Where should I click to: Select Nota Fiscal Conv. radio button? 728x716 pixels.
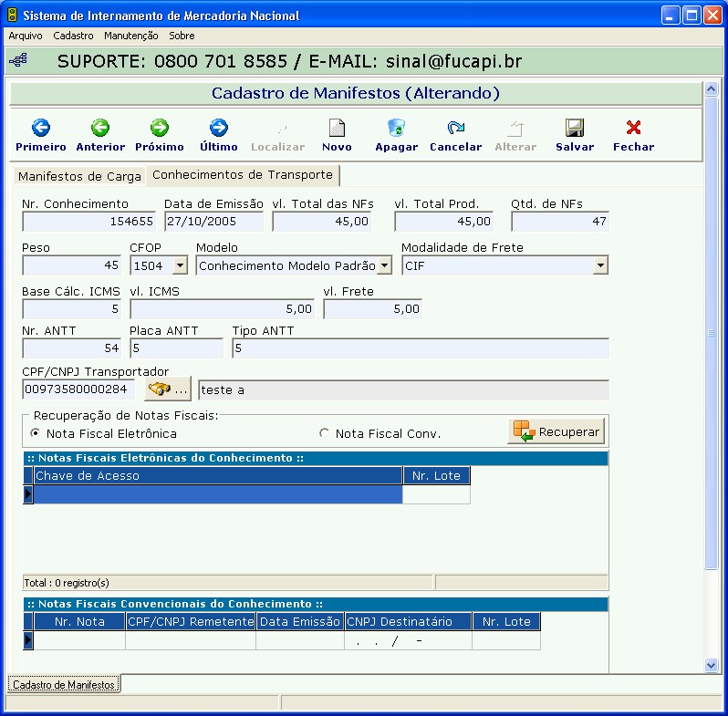pos(324,433)
